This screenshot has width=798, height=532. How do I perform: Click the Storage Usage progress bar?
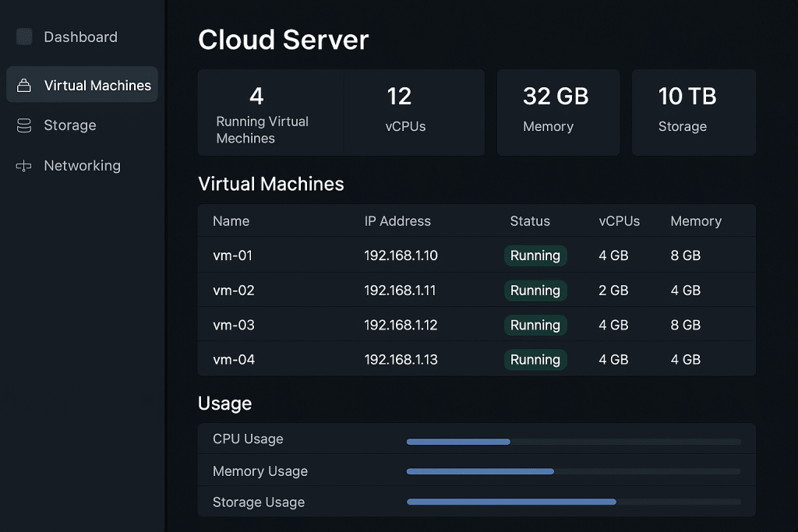tap(573, 502)
